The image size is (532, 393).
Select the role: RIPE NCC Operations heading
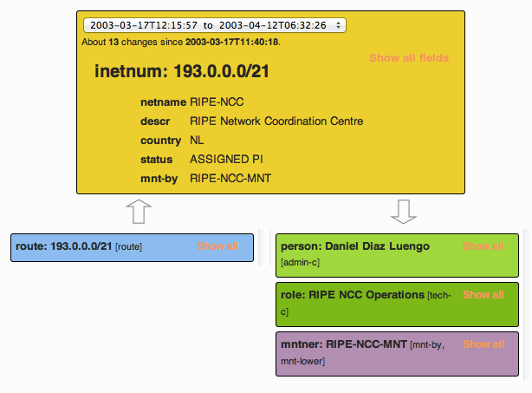(353, 295)
